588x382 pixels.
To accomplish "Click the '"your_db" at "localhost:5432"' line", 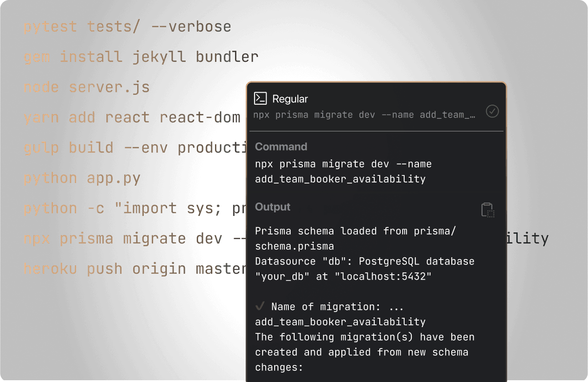I will pyautogui.click(x=343, y=276).
